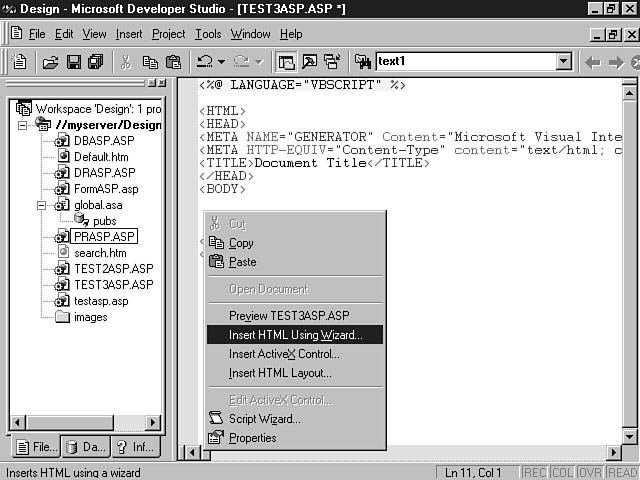Image resolution: width=640 pixels, height=480 pixels.
Task: Switch to the File view tab
Action: 34,447
